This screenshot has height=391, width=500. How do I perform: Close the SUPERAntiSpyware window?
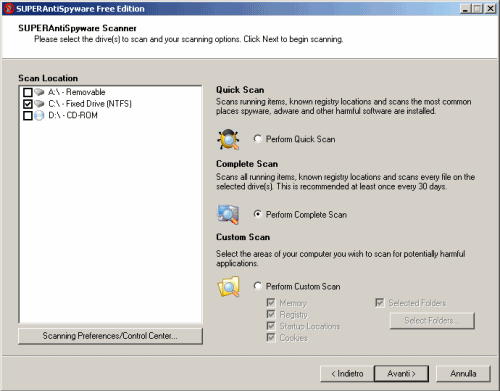coord(490,9)
